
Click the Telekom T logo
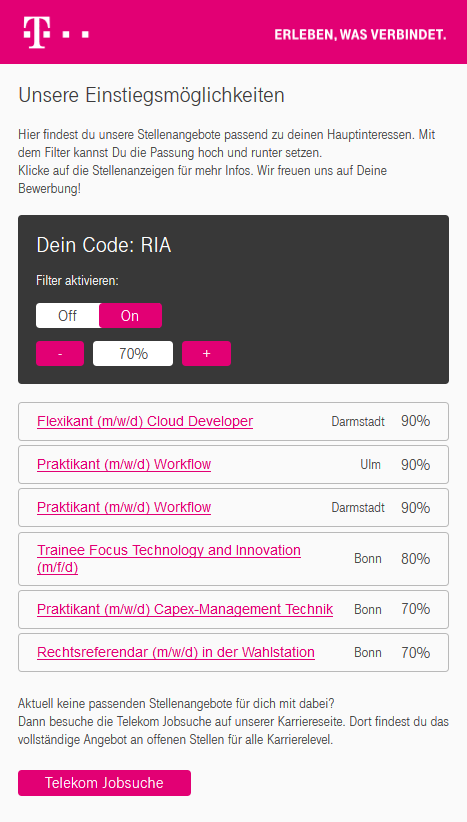[56, 32]
